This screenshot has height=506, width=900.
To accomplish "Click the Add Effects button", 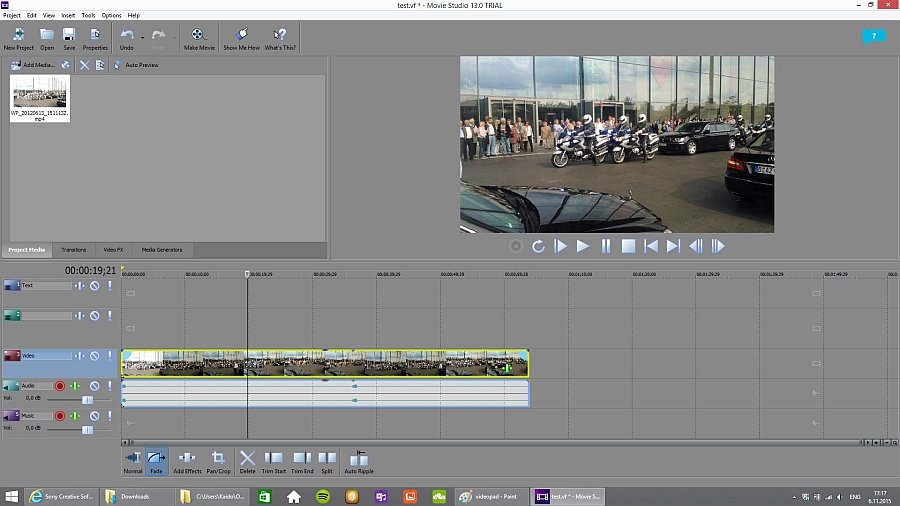I will point(187,462).
